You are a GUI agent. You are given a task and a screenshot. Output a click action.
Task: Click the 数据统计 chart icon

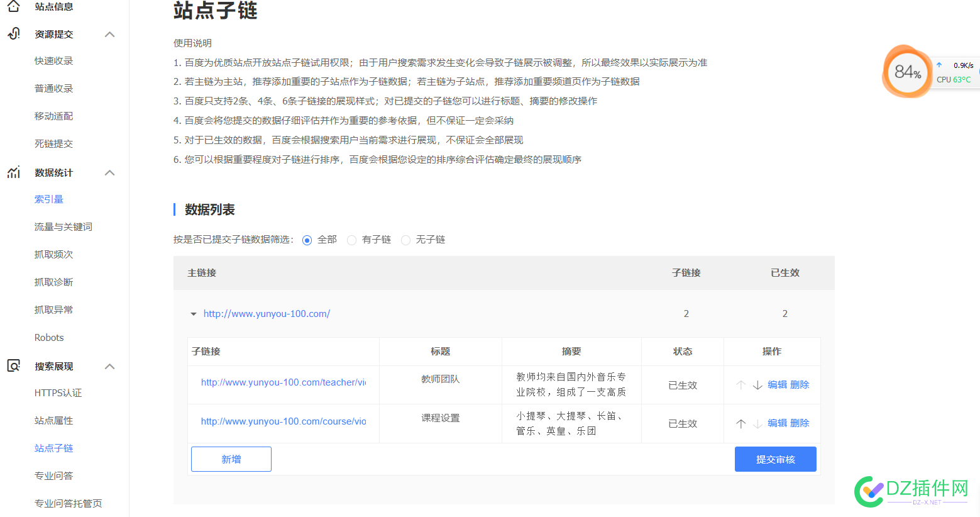point(13,172)
